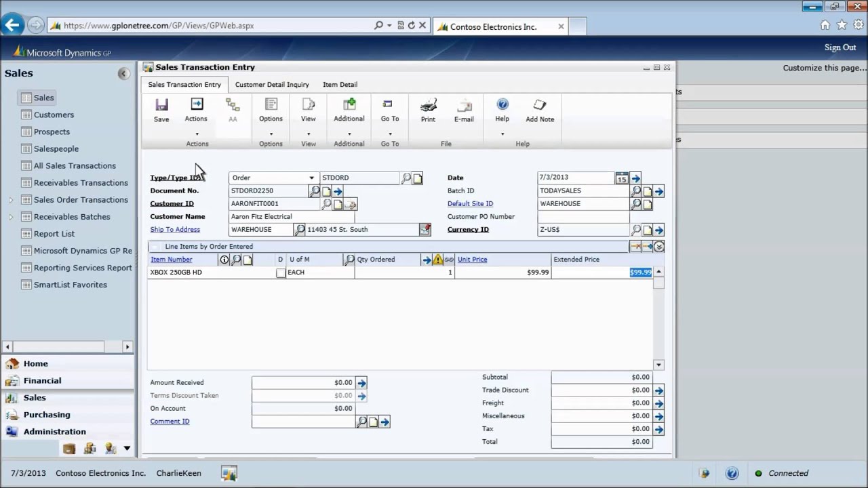Click the Currency ID expansion arrow

pyautogui.click(x=659, y=230)
